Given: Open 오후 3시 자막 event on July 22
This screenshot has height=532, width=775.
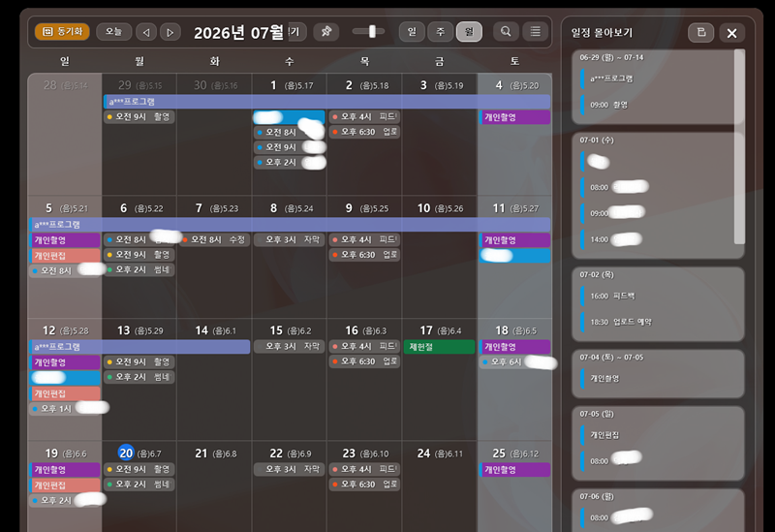Looking at the screenshot, I should pos(289,469).
